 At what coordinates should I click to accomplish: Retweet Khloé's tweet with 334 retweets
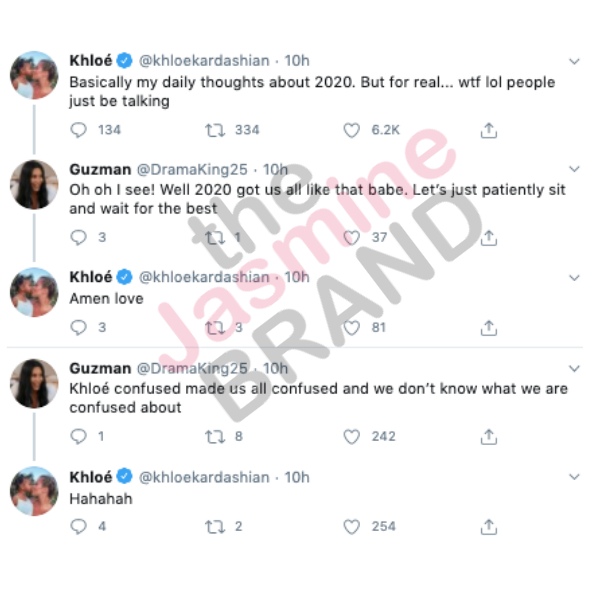[215, 130]
